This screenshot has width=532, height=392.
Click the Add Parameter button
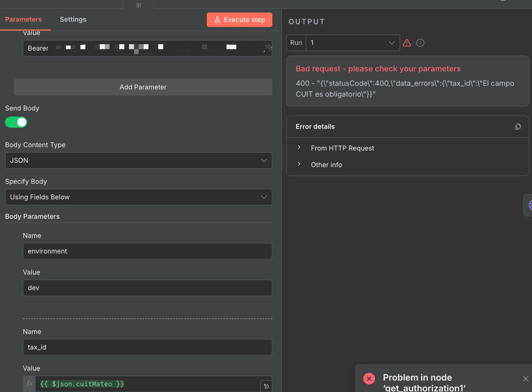[143, 87]
